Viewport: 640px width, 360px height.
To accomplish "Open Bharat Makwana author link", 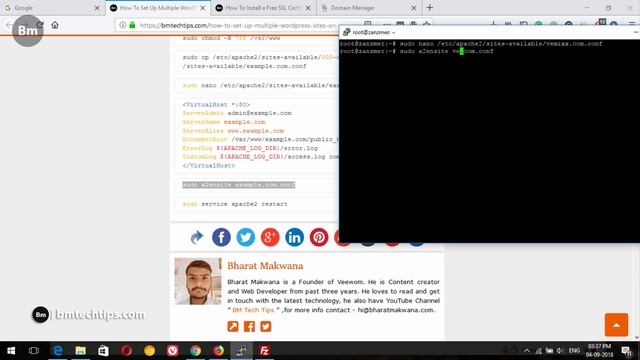I will (265, 266).
